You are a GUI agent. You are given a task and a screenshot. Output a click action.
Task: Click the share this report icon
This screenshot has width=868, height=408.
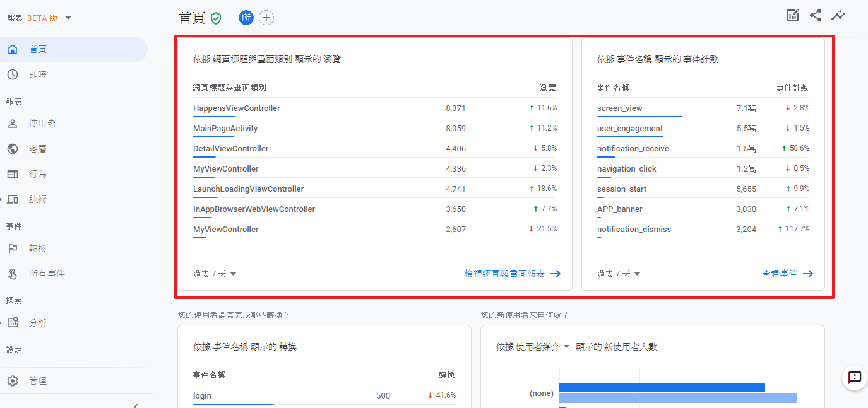pyautogui.click(x=815, y=15)
